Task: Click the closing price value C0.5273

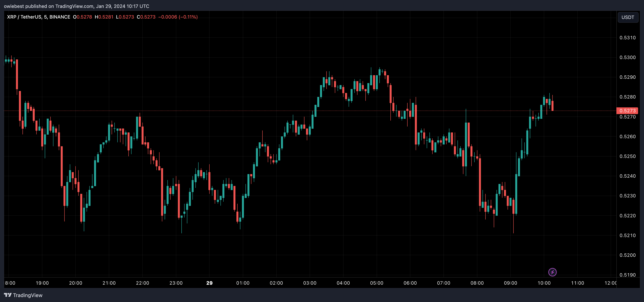Action: coord(146,17)
